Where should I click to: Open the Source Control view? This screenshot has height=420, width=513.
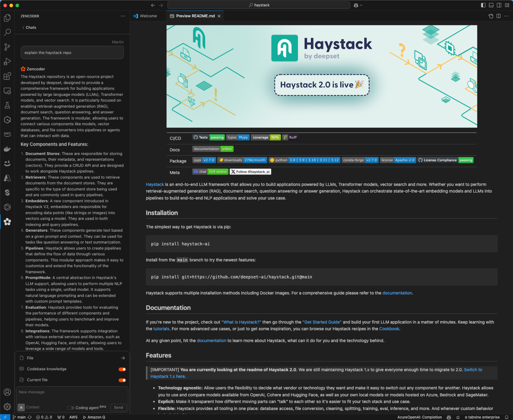coord(7,47)
